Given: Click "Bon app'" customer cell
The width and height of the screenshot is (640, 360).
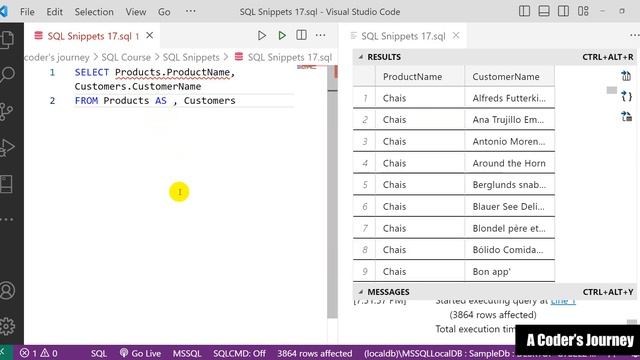Looking at the screenshot, I should pyautogui.click(x=509, y=271).
